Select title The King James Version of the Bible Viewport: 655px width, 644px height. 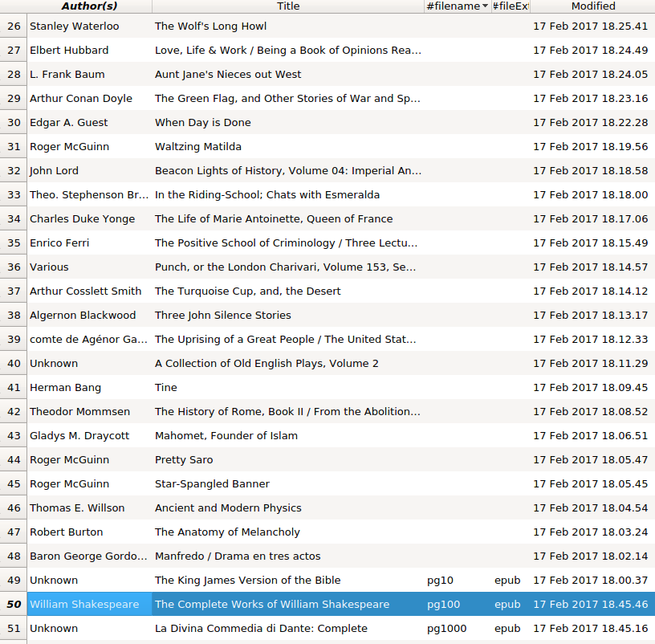248,581
